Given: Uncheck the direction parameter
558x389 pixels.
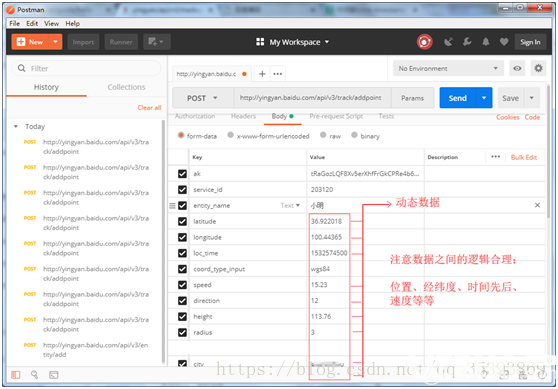Looking at the screenshot, I should (182, 300).
